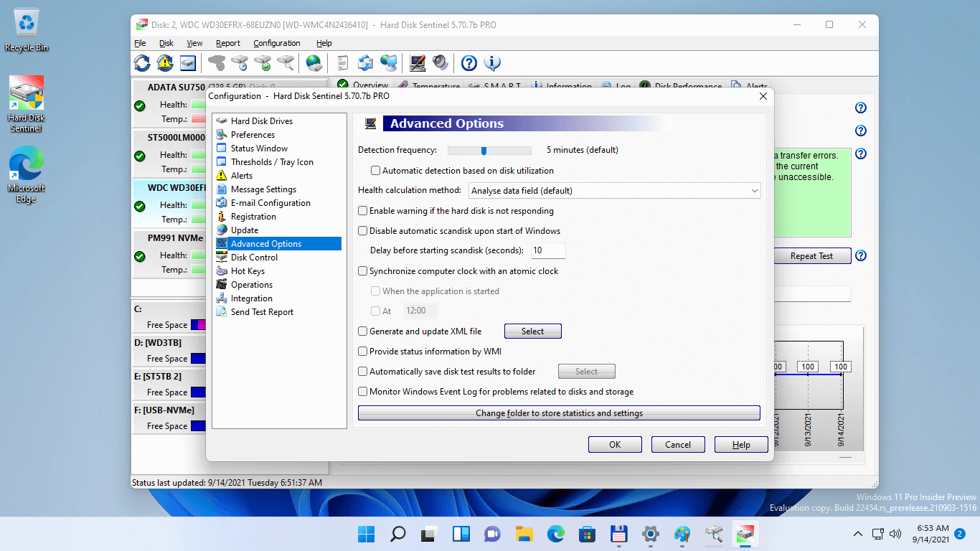
Task: Check Synchronize computer clock with atomic clock
Action: click(363, 271)
